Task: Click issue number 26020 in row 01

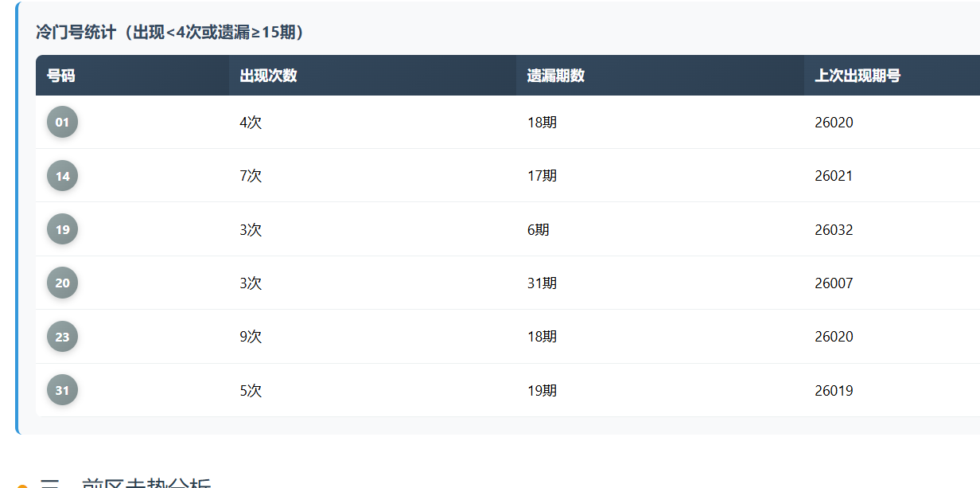Action: click(x=834, y=123)
